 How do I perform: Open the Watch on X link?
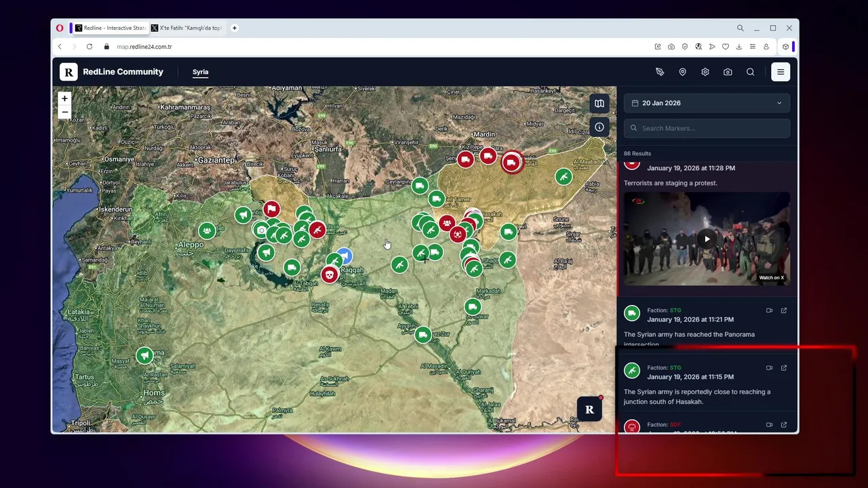(771, 277)
